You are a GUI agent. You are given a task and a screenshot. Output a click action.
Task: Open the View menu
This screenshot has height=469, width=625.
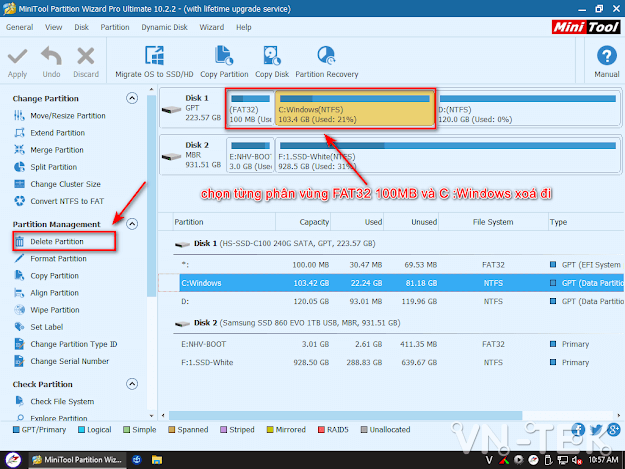point(53,27)
